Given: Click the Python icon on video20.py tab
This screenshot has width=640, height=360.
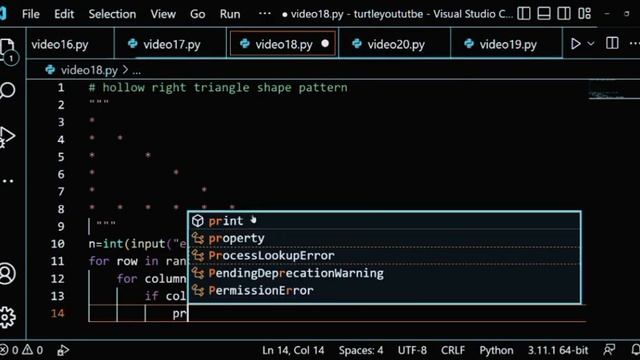Looking at the screenshot, I should click(356, 43).
